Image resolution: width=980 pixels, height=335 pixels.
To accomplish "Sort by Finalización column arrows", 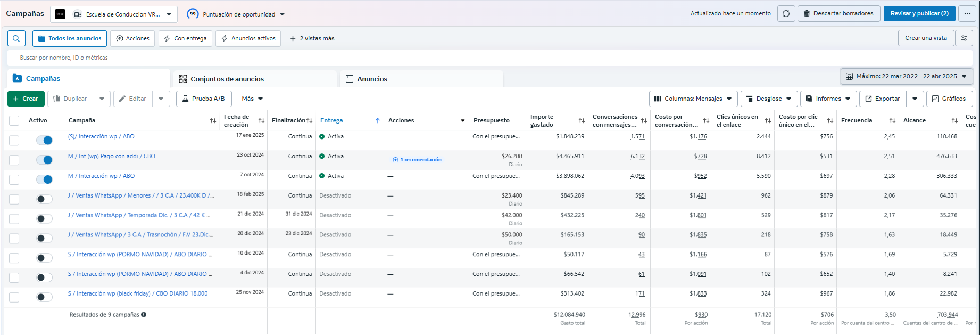I will [309, 121].
